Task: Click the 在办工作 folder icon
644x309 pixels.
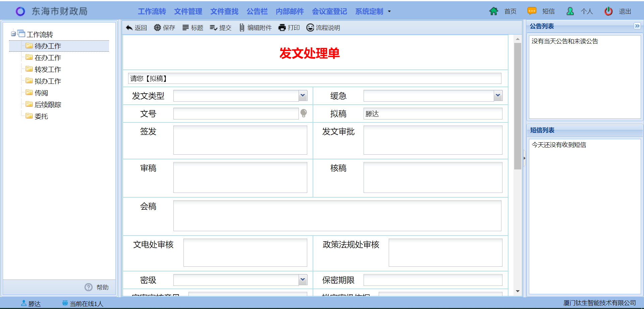Action: coord(29,57)
